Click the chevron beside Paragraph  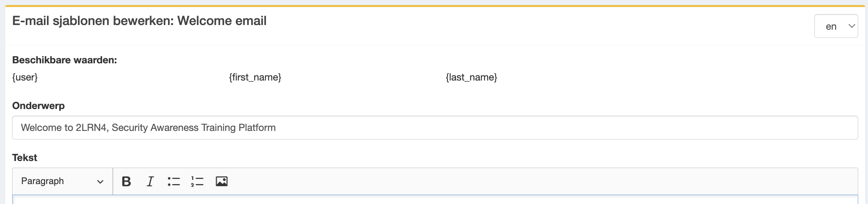click(100, 182)
